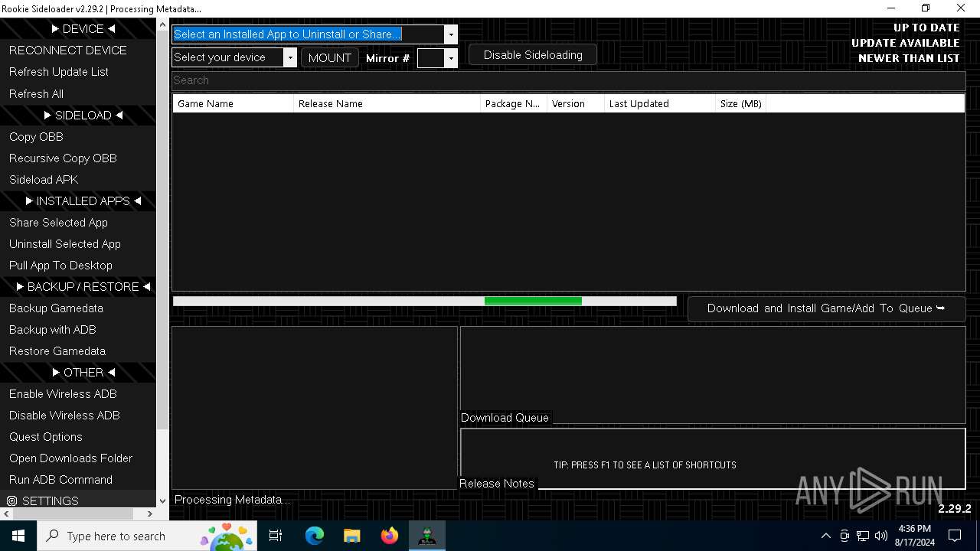Sort by Release Name column
The image size is (980, 551).
point(387,103)
